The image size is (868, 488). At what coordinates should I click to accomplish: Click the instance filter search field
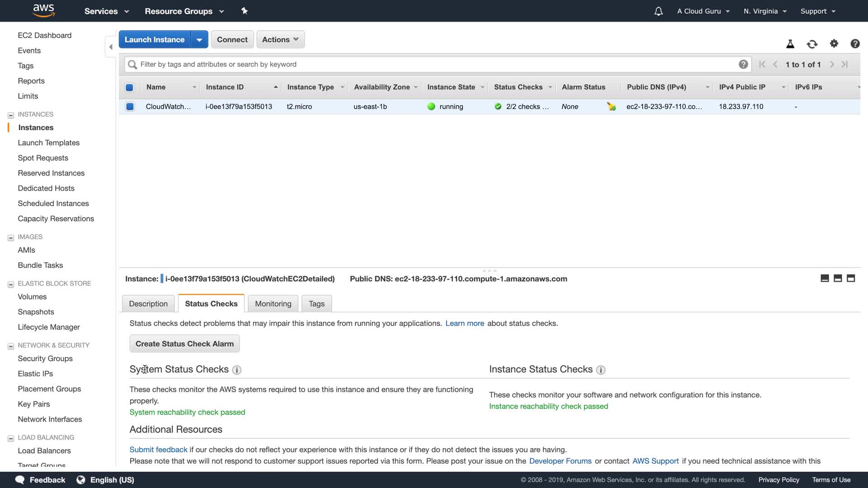point(434,65)
